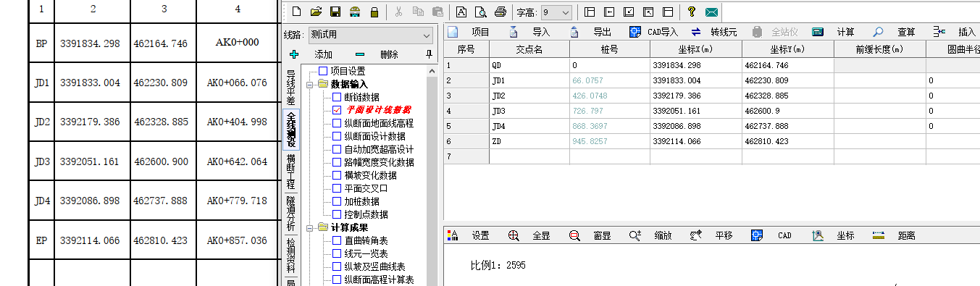The width and height of the screenshot is (980, 286).
Task: Click the layout icon with down-left arrow
Action: point(629,12)
